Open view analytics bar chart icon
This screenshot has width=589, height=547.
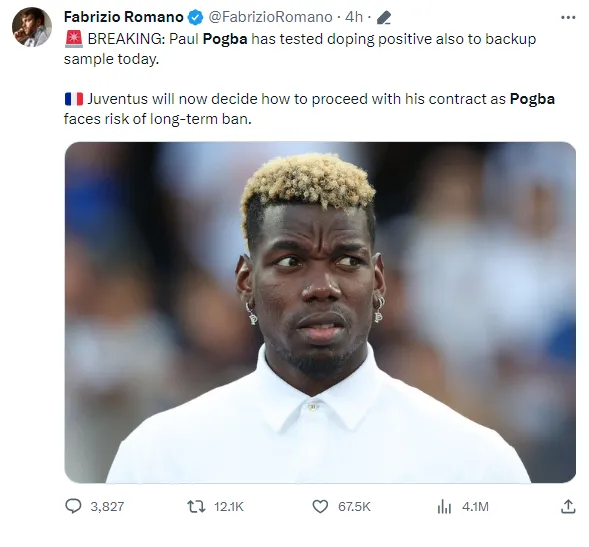[444, 506]
